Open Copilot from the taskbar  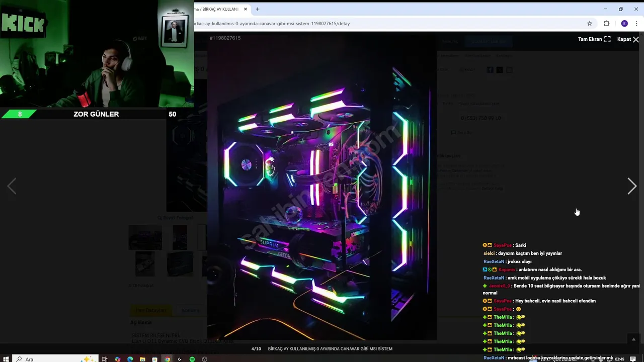pos(118,359)
